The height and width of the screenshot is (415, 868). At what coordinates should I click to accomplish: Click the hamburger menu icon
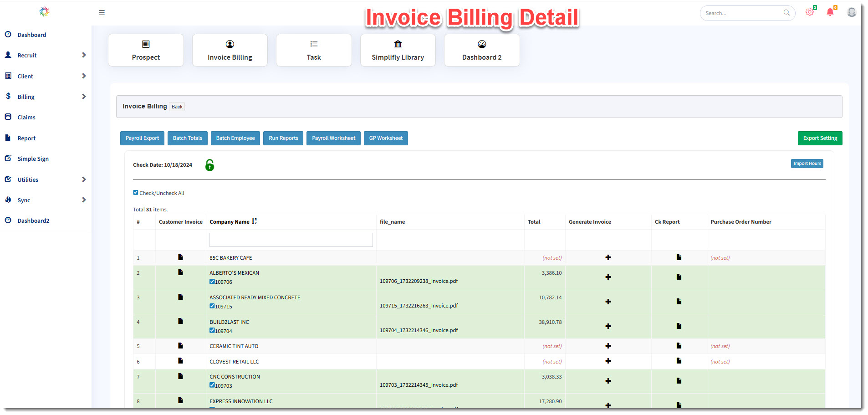pyautogui.click(x=102, y=13)
